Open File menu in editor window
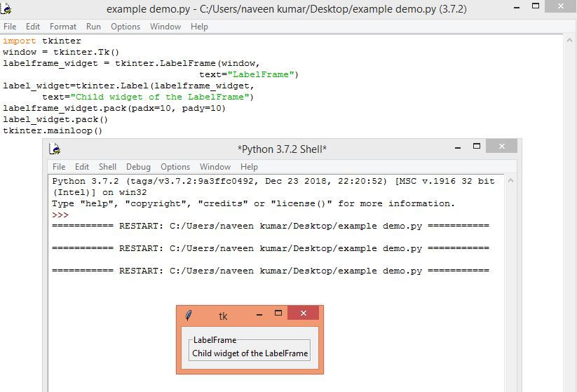 point(10,27)
